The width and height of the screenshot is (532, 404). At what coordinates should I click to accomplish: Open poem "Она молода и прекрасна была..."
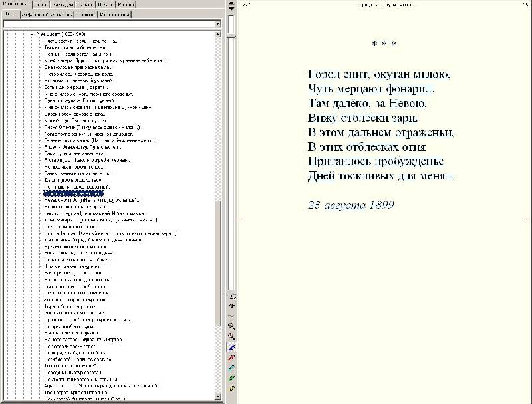pyautogui.click(x=78, y=67)
